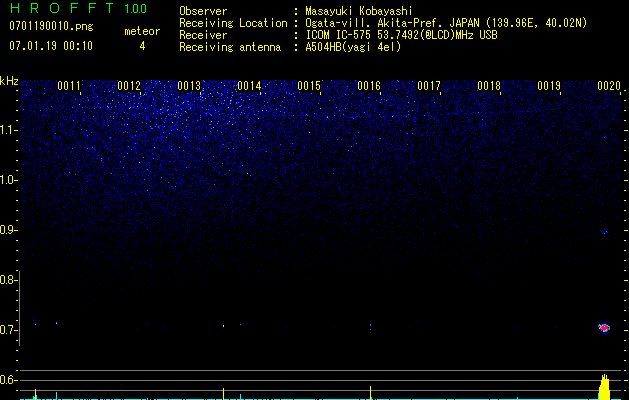629x400 pixels.
Task: Click the 0019 time marker
Action: tap(549, 86)
